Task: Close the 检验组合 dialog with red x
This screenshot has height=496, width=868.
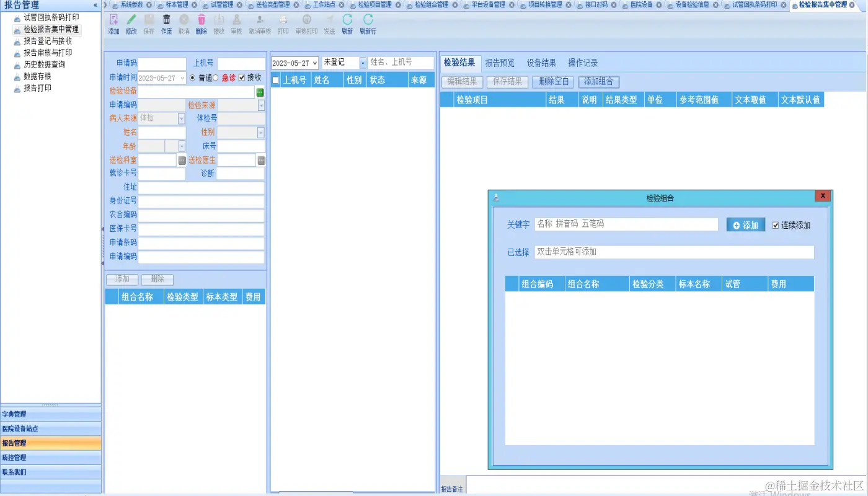Action: 823,196
